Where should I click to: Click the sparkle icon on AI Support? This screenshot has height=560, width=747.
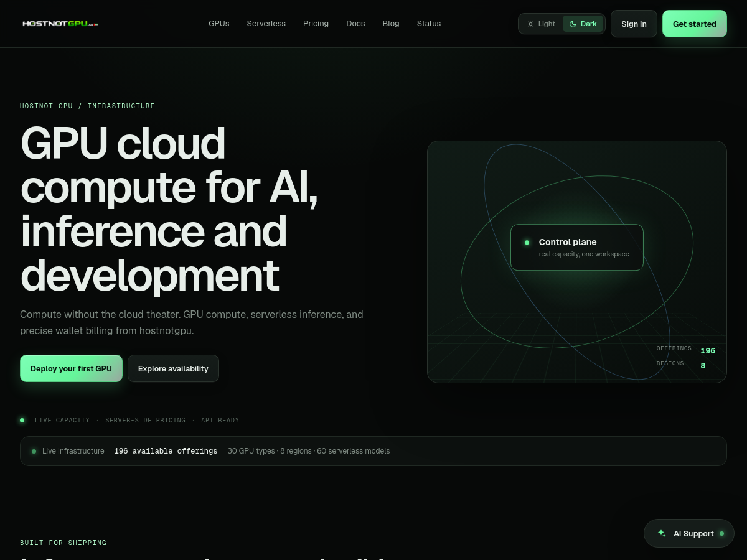coord(662,533)
